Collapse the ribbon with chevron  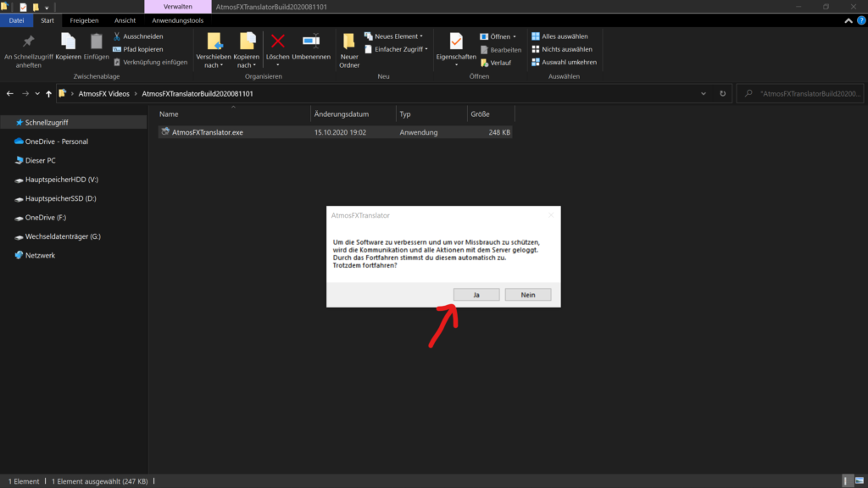pyautogui.click(x=849, y=20)
